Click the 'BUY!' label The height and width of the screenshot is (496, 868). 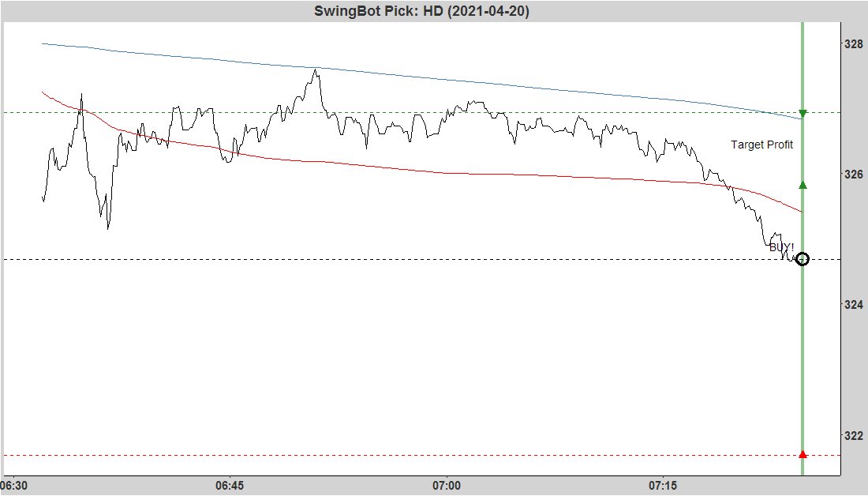coord(781,247)
